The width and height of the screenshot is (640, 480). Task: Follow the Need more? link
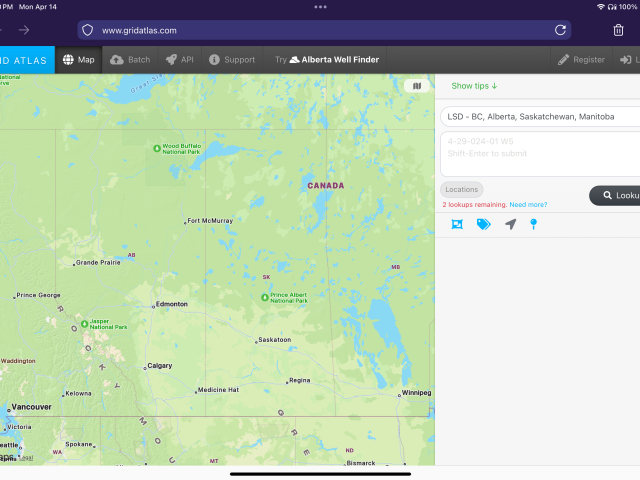pyautogui.click(x=528, y=204)
